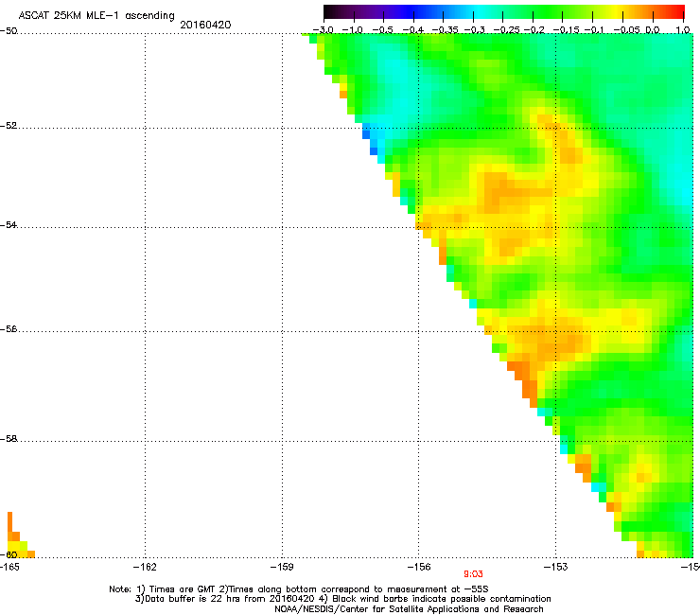
Task: Click the "-0.5" color scale label
Action: 382,30
